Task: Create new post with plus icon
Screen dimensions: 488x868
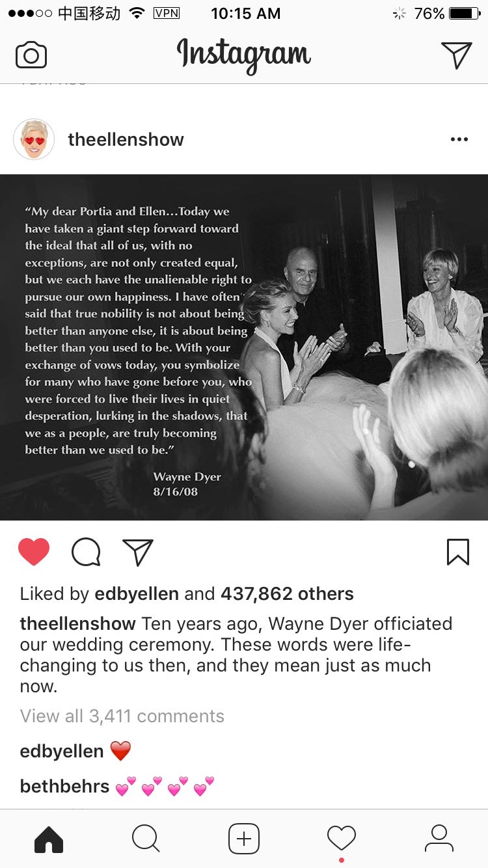Action: pos(244,839)
